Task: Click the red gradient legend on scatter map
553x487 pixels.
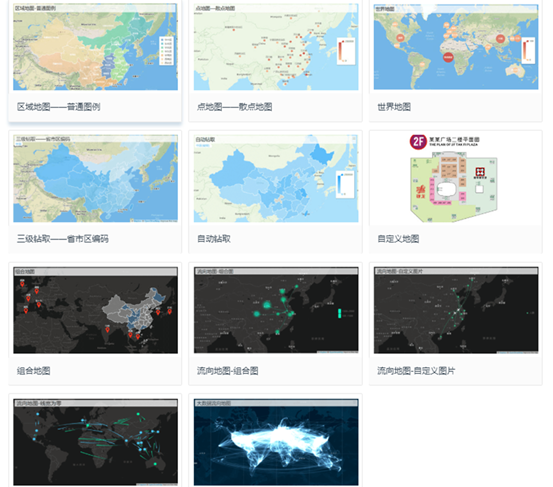Action: [346, 51]
